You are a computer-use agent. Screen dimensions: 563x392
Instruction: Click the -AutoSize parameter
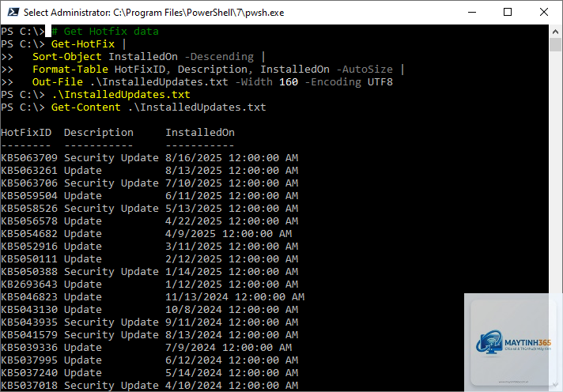click(x=365, y=70)
